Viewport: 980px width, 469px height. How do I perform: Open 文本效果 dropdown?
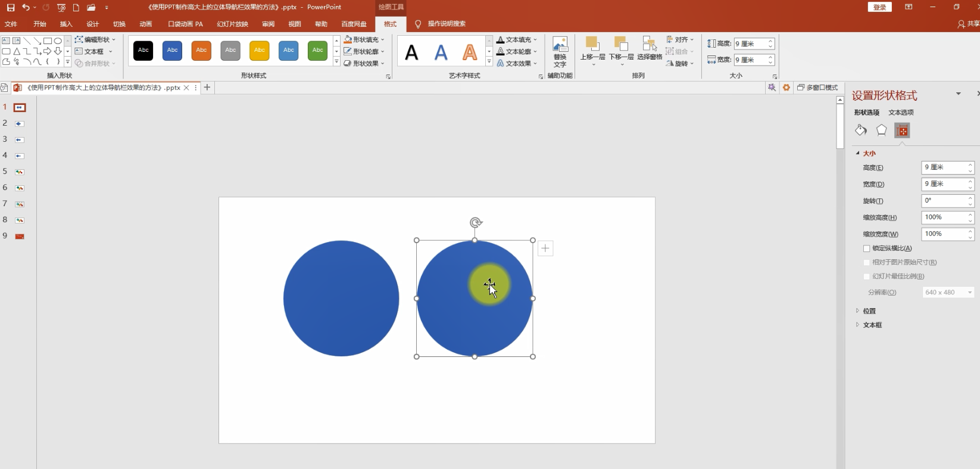(517, 64)
